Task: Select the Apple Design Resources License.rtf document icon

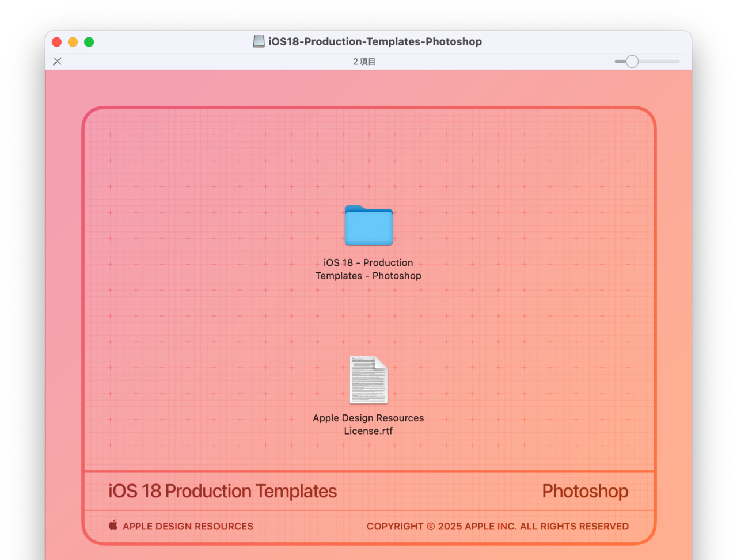Action: tap(368, 380)
